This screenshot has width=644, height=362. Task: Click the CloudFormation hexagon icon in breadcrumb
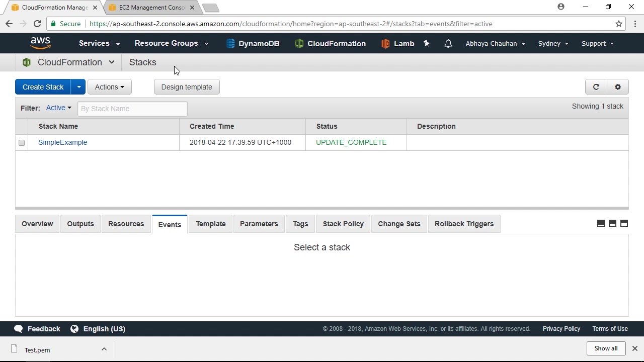27,62
